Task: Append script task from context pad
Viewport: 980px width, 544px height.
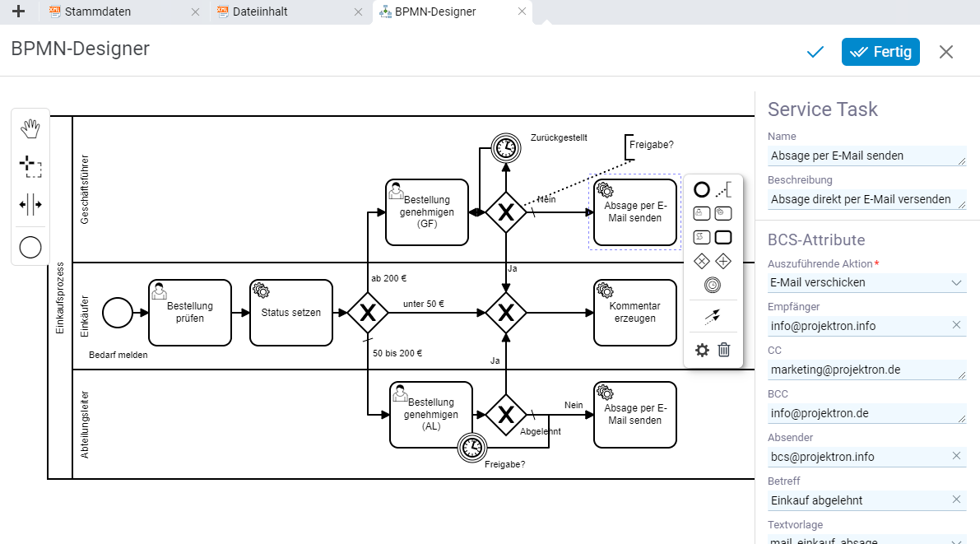Action: tap(702, 237)
